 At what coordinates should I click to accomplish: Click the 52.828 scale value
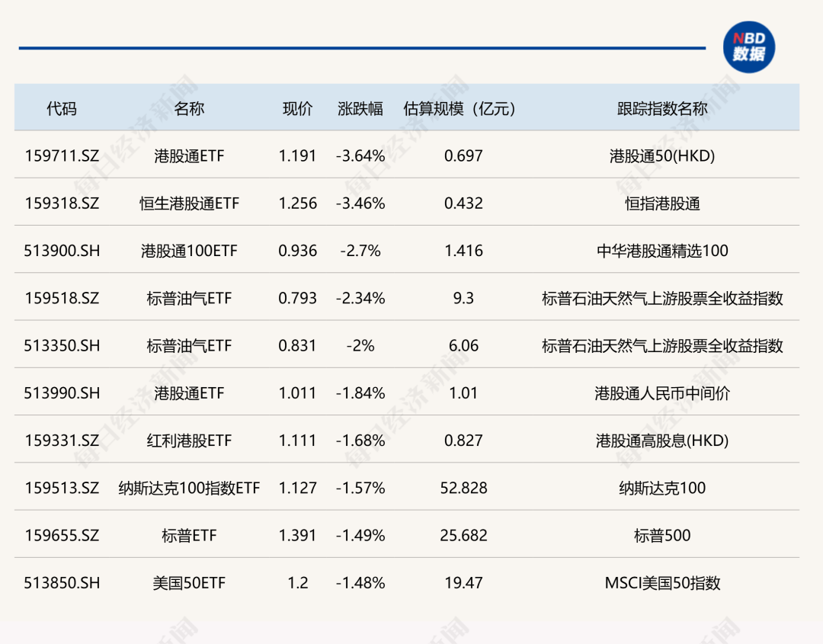pos(460,488)
